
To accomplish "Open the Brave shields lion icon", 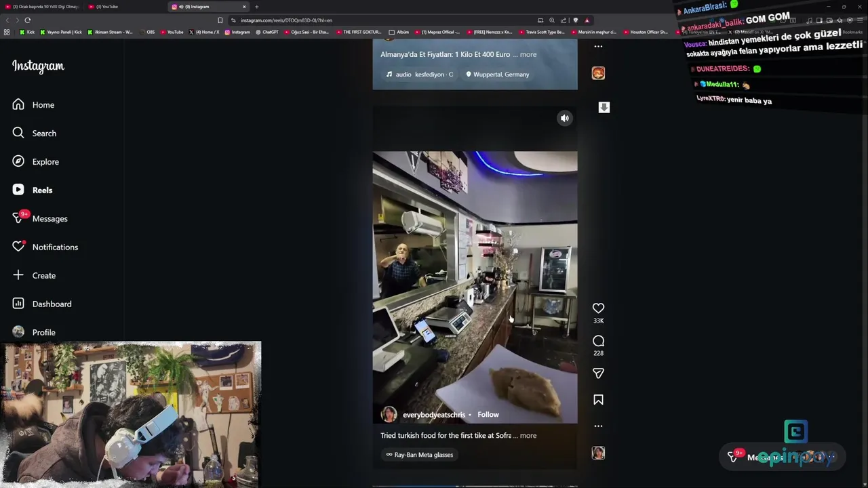I will [576, 20].
